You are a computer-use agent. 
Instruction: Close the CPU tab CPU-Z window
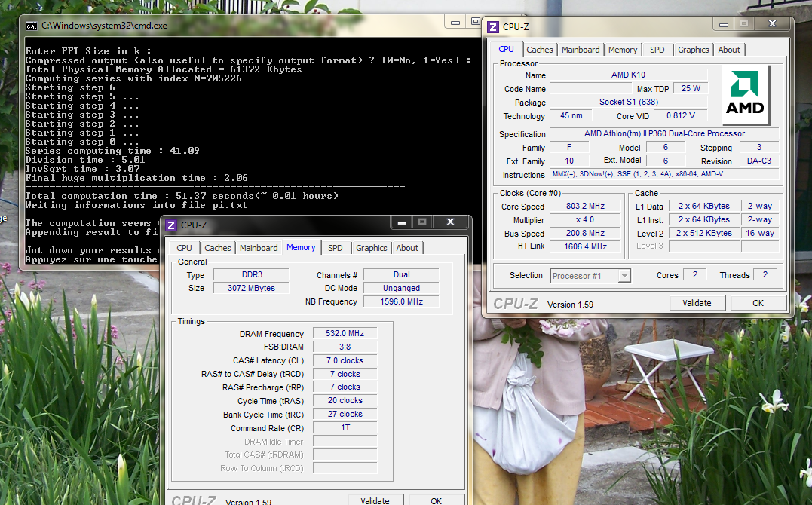[x=772, y=24]
